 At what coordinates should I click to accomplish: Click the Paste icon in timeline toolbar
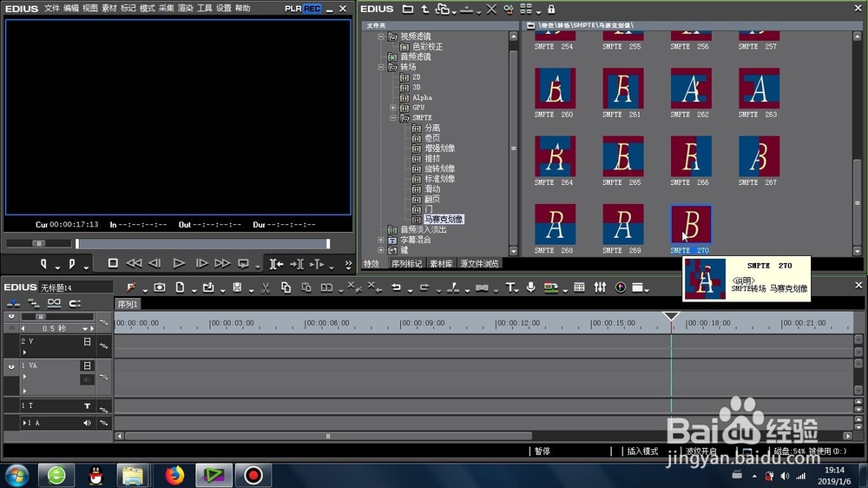click(x=306, y=287)
